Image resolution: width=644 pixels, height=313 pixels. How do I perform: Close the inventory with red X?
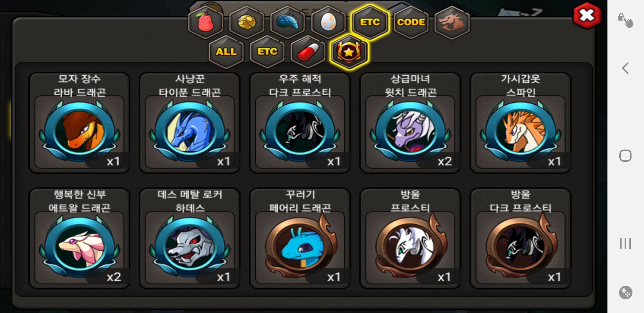click(587, 15)
